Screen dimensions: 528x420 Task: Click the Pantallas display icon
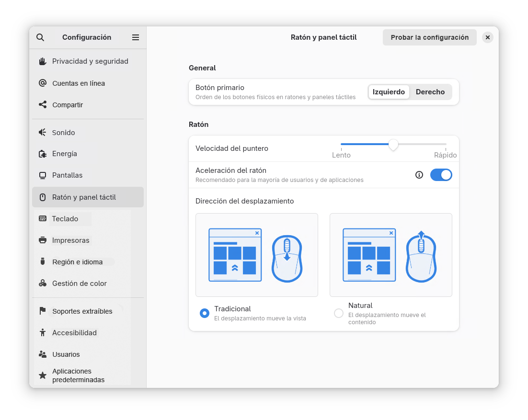43,175
